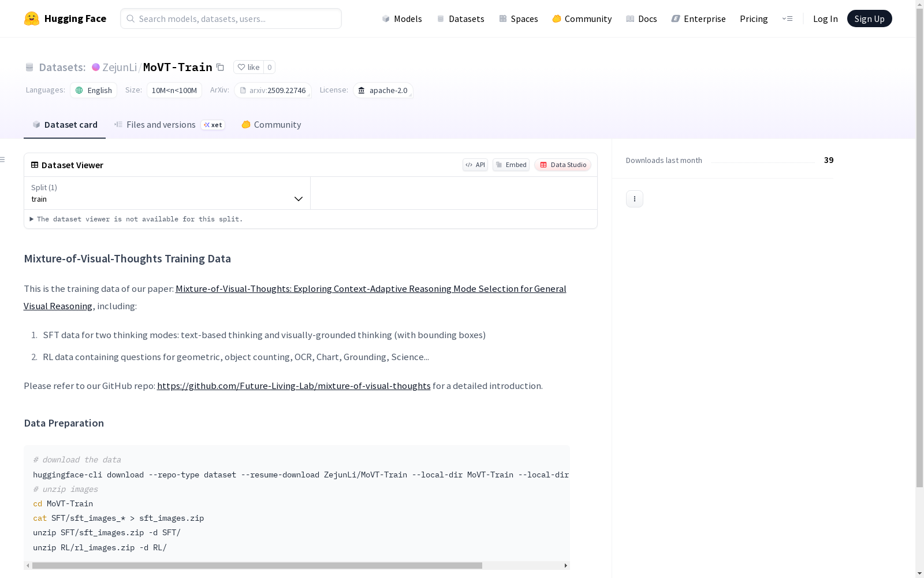The width and height of the screenshot is (924, 578).
Task: Click the MoVT-Train dataset title
Action: pos(178,67)
